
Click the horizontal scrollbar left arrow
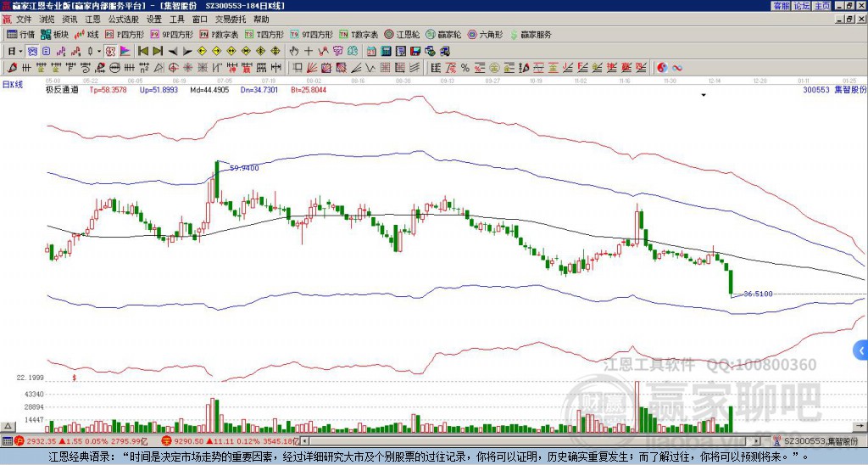tap(304, 441)
